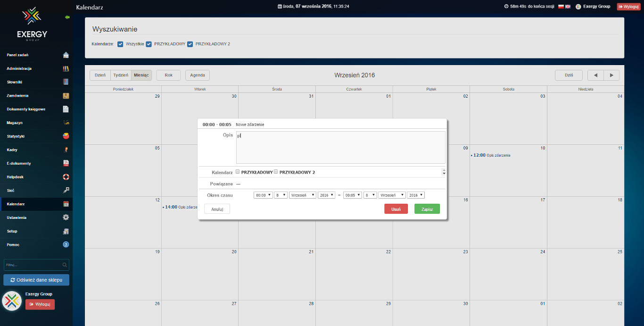Click Exergy Group in top bar
This screenshot has width=644, height=326.
point(597,7)
